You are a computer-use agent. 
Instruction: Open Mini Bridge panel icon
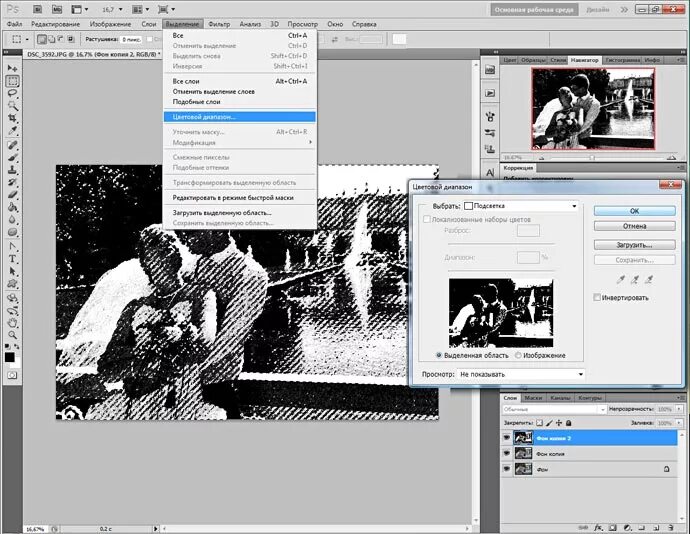490,70
